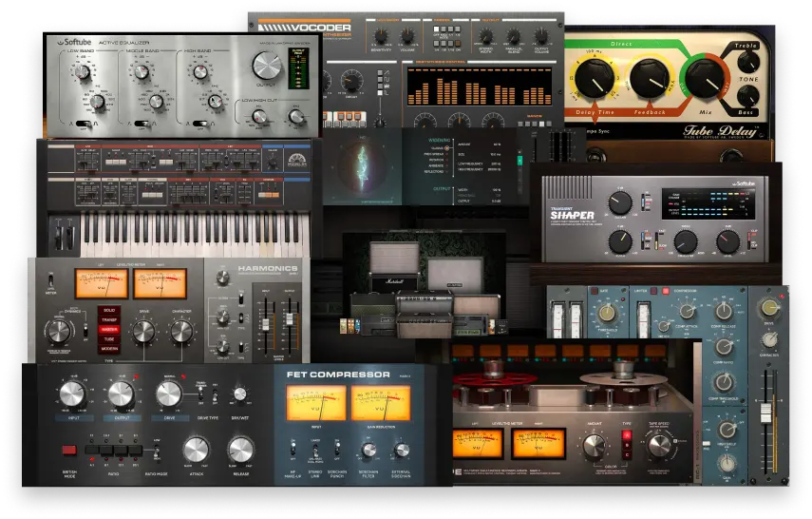The image size is (812, 519).
Task: Click the Tape Speed knob
Action: tap(659, 446)
